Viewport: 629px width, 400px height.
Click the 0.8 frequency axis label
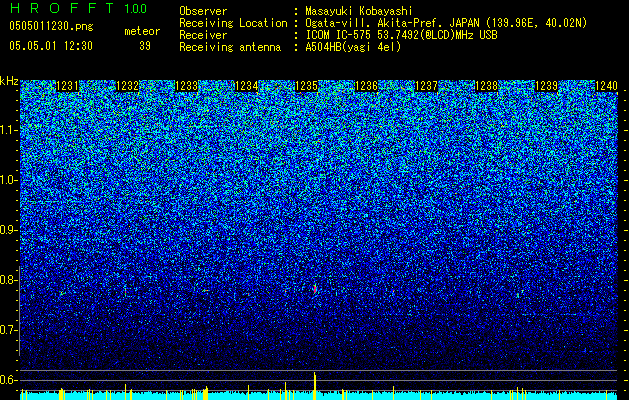pyautogui.click(x=8, y=280)
